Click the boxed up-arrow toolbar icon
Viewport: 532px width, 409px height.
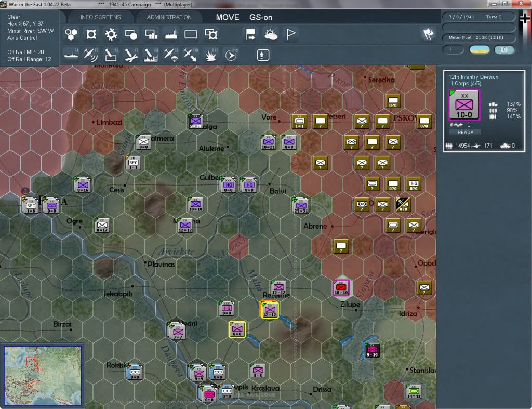pos(262,55)
